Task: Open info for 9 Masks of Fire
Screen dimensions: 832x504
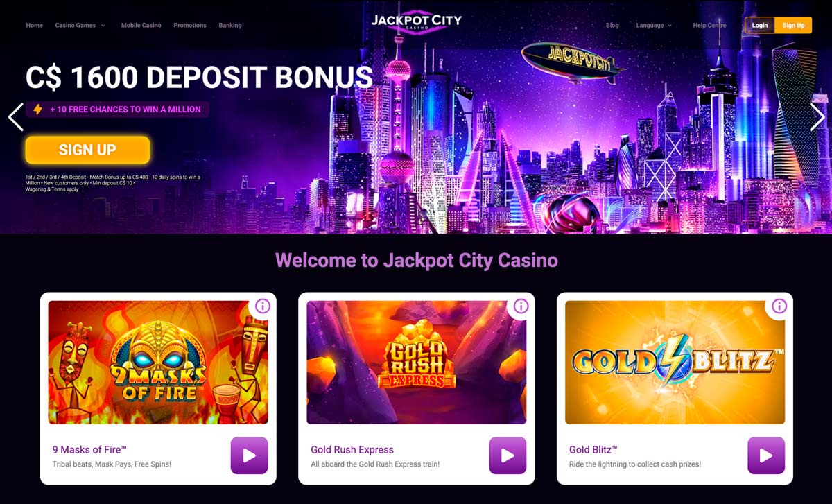Action: [x=262, y=306]
